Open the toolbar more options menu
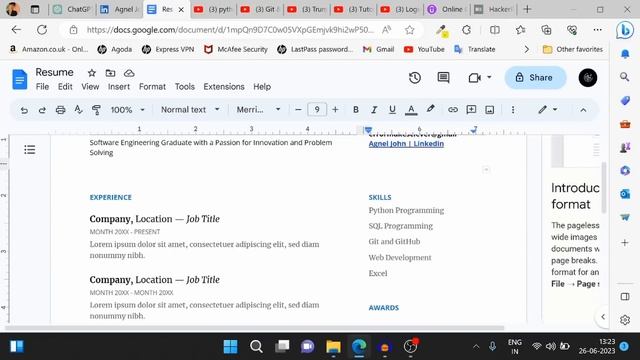 (x=513, y=109)
